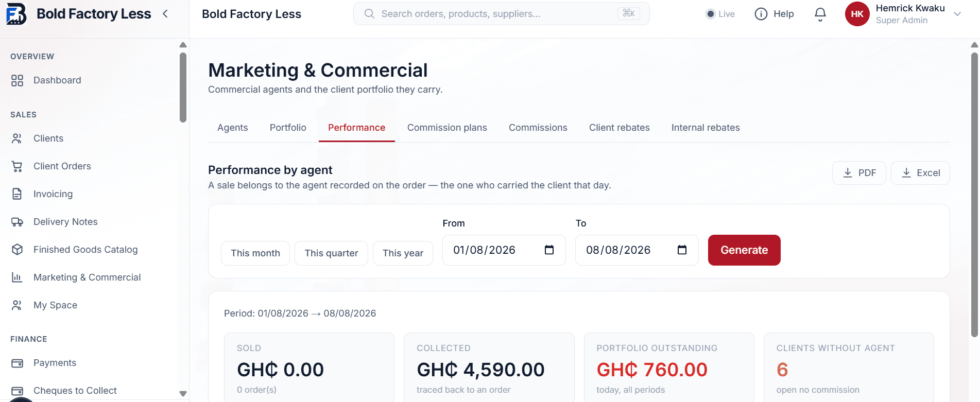Viewport: 980px width, 402px height.
Task: Switch to the Portfolio tab
Action: (288, 128)
